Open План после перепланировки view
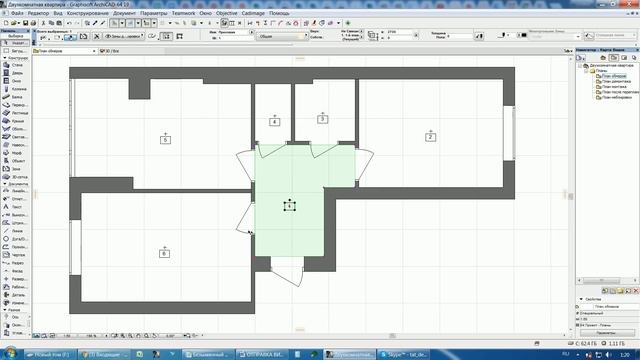The height and width of the screenshot is (360, 640). (x=618, y=92)
